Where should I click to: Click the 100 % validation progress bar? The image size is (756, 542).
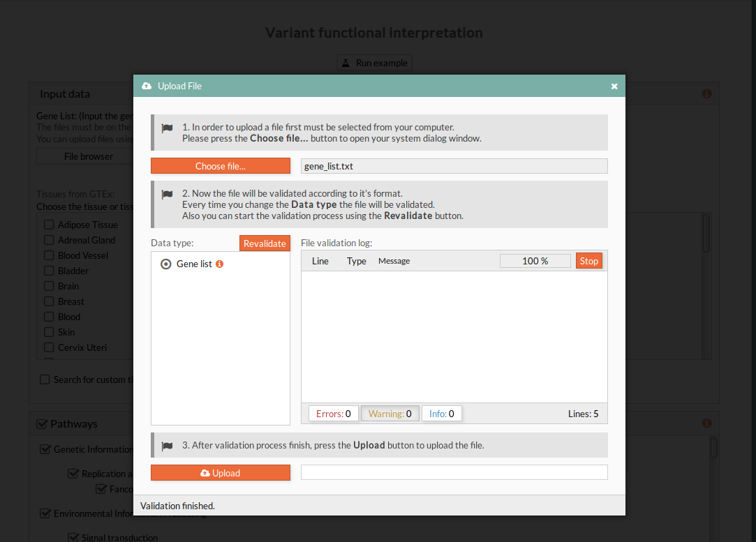[x=535, y=261]
